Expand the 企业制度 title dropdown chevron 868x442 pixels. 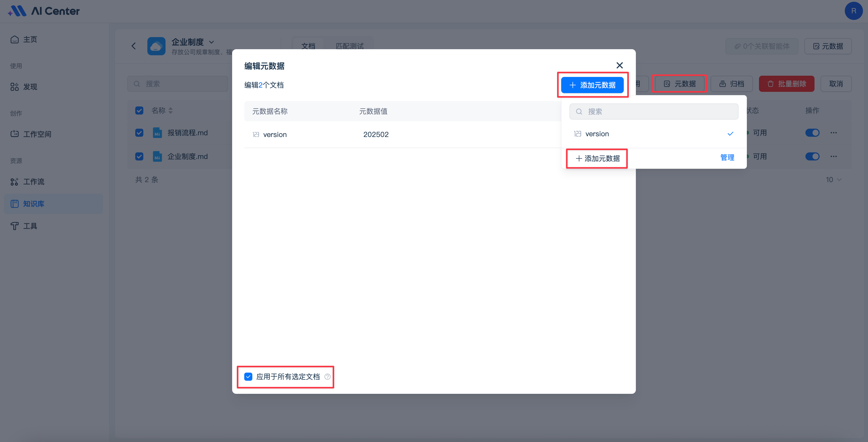pyautogui.click(x=212, y=42)
